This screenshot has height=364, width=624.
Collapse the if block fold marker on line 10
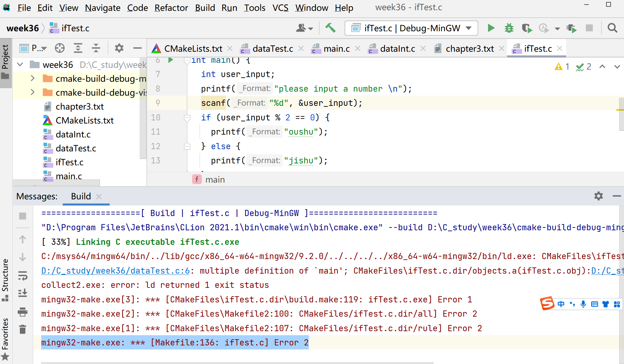click(187, 118)
